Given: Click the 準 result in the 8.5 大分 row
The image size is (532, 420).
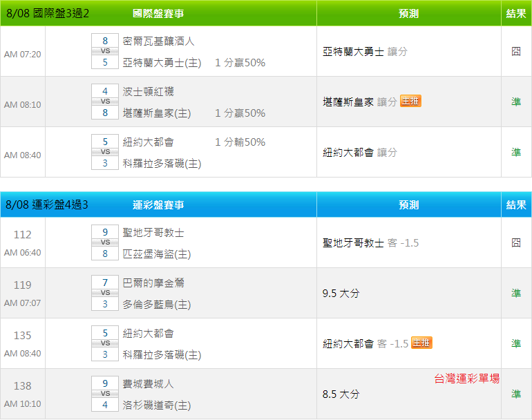Looking at the screenshot, I should coord(516,394).
